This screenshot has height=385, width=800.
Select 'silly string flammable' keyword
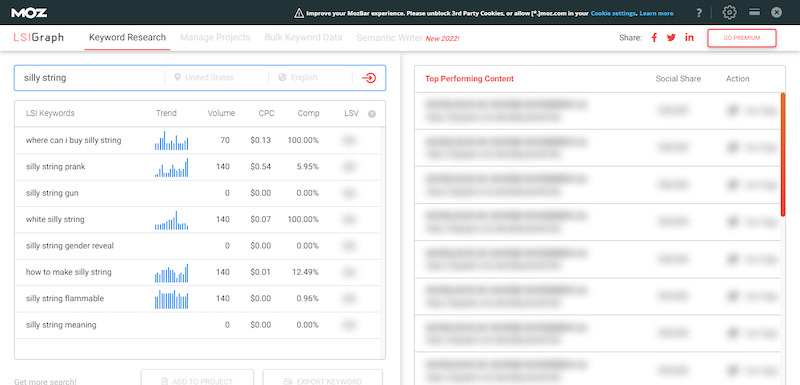pyautogui.click(x=65, y=298)
